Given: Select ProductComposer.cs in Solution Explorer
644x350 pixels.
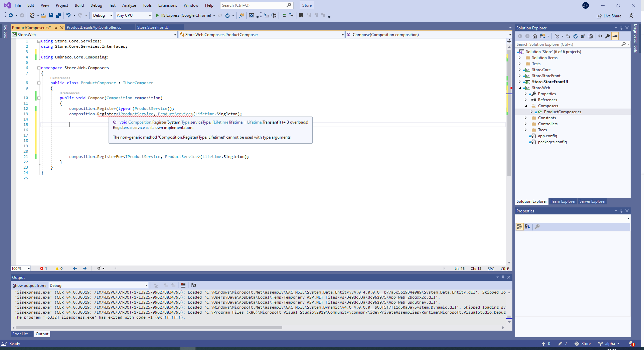Looking at the screenshot, I should 562,112.
